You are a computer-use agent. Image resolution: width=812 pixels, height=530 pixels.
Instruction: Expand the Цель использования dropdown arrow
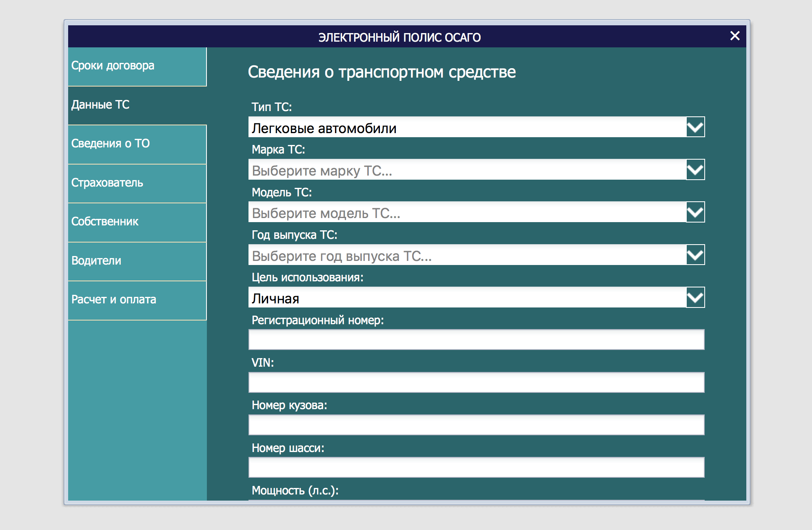[695, 298]
